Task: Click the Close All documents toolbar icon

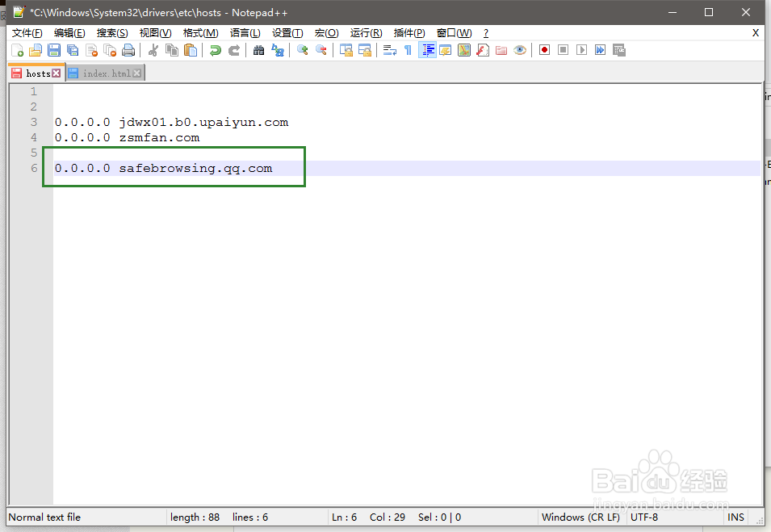Action: [x=110, y=50]
